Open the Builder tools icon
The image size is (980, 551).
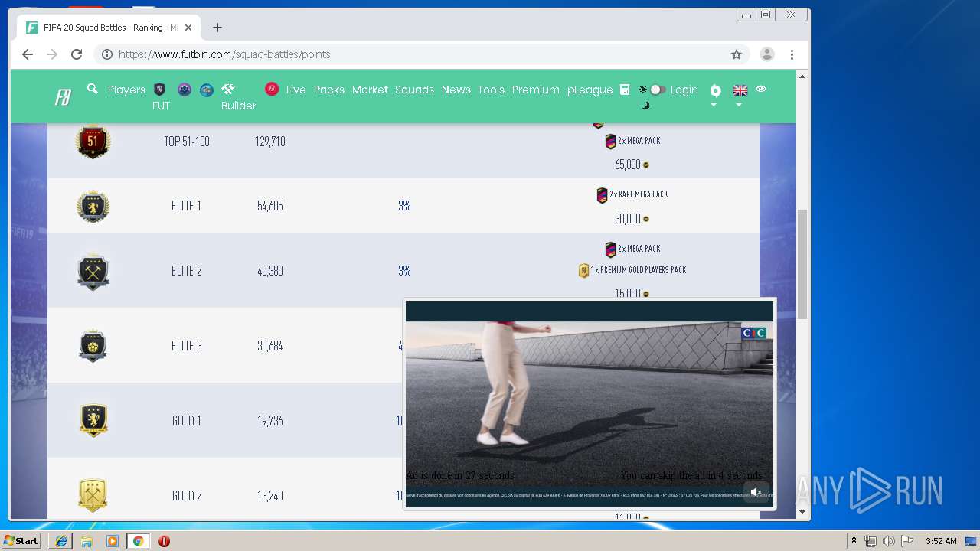point(227,89)
